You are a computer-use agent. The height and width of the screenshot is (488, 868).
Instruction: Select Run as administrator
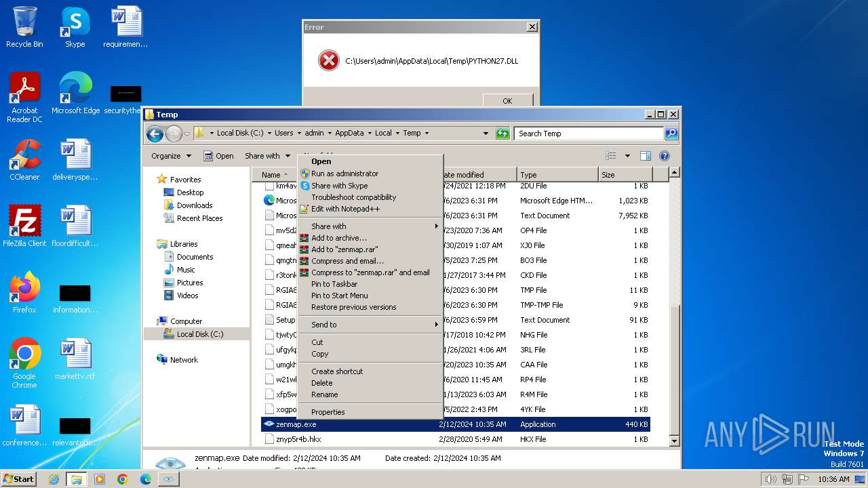pos(370,174)
